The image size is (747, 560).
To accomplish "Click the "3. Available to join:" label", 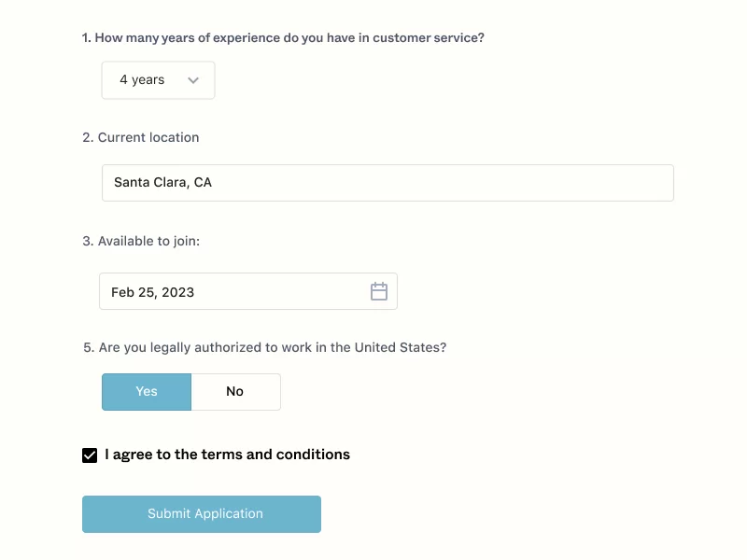I will 141,241.
